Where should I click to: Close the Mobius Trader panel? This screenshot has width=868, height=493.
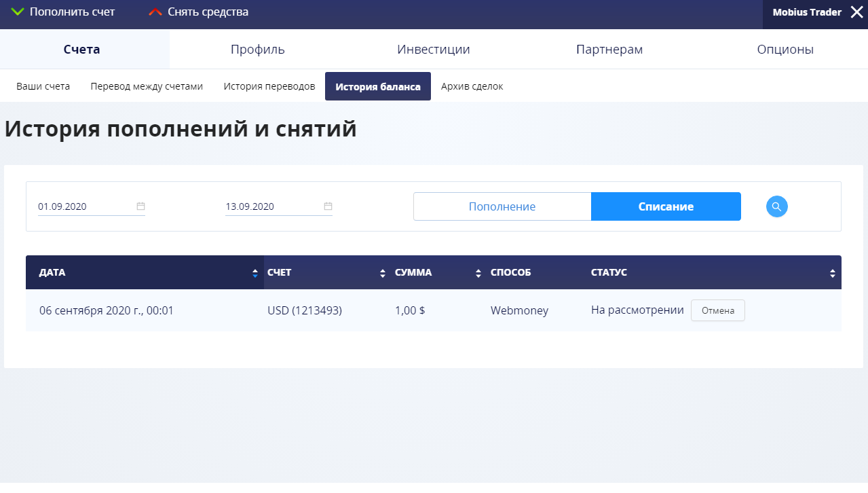tap(856, 12)
